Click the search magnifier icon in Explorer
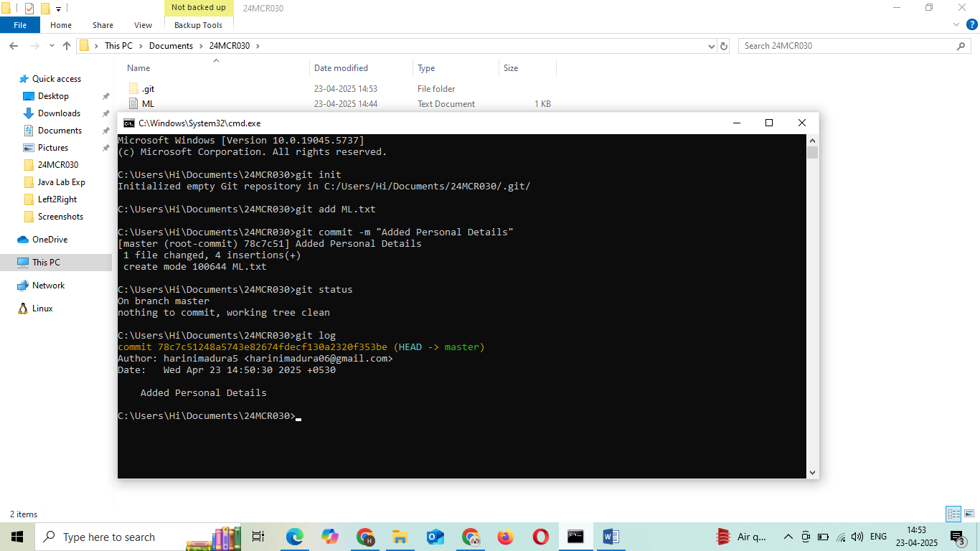 pyautogui.click(x=961, y=46)
